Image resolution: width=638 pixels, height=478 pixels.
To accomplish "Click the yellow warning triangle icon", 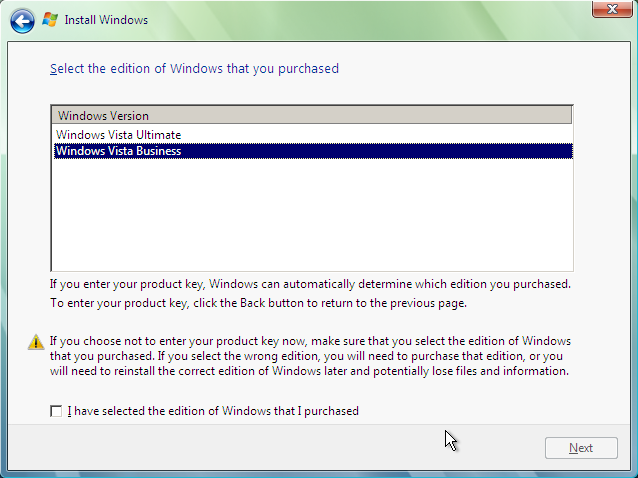I will point(36,341).
